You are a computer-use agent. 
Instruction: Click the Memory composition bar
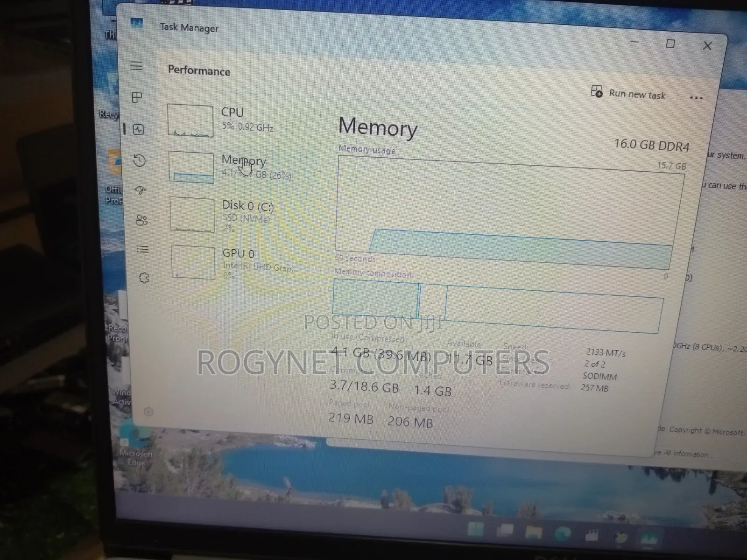(497, 307)
